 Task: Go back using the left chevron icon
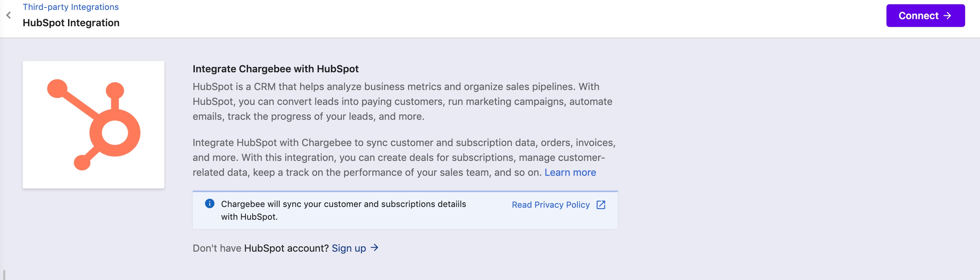click(x=9, y=15)
